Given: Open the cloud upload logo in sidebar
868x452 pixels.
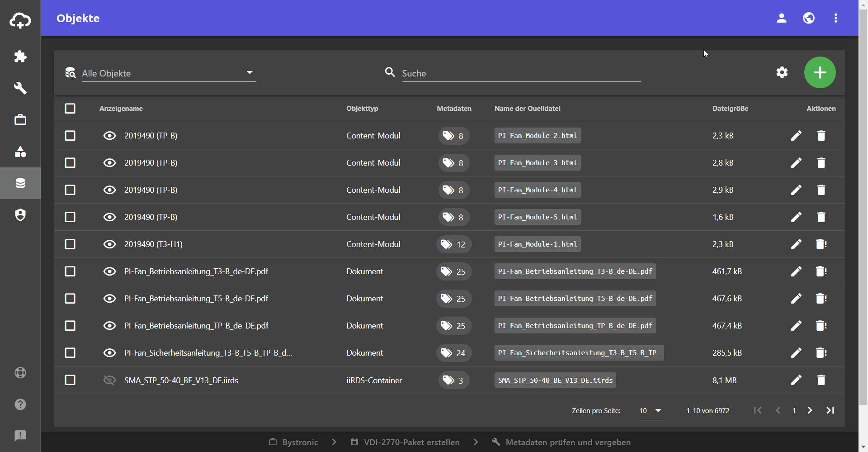Looking at the screenshot, I should [20, 20].
